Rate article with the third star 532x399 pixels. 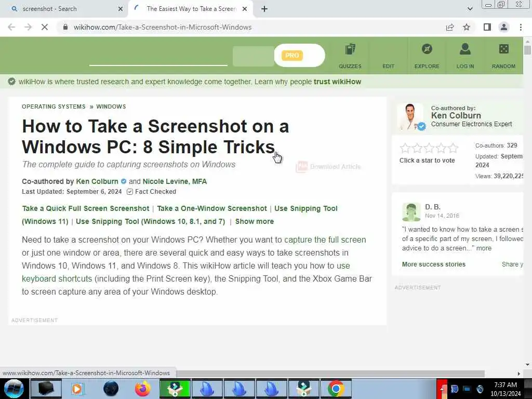[x=429, y=148]
